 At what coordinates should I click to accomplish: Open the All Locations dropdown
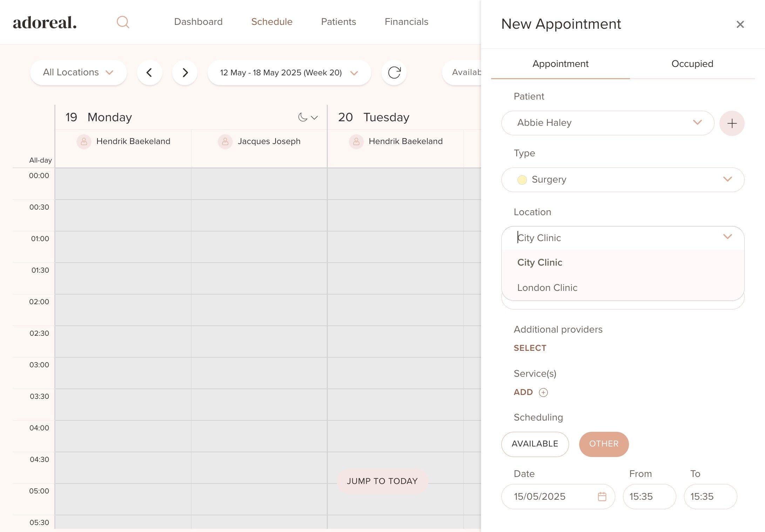(78, 73)
